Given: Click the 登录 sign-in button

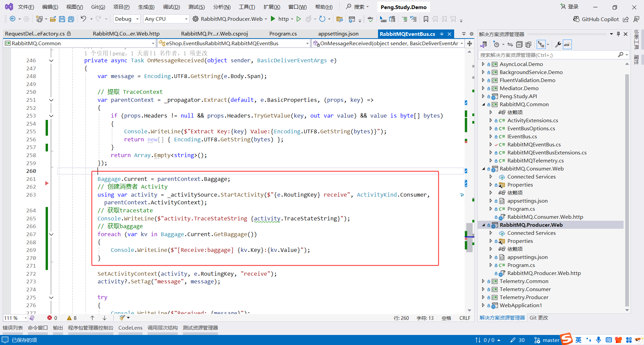Looking at the screenshot, I should pos(570,7).
